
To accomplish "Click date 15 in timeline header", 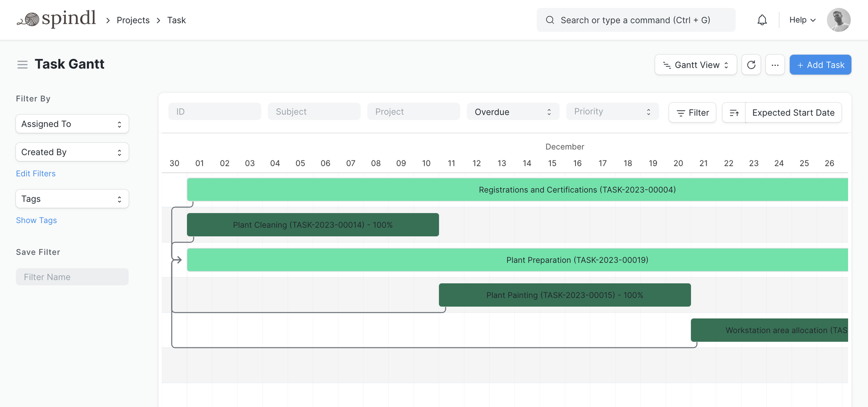I will (552, 163).
